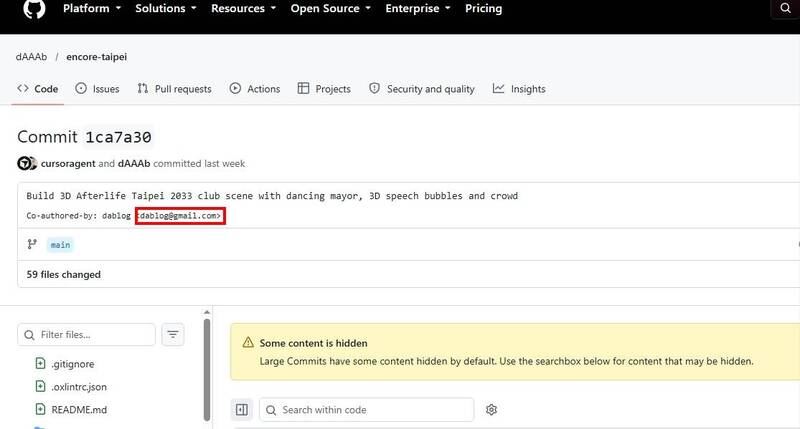This screenshot has height=429, width=800.
Task: Open the file filter options button
Action: pyautogui.click(x=173, y=335)
